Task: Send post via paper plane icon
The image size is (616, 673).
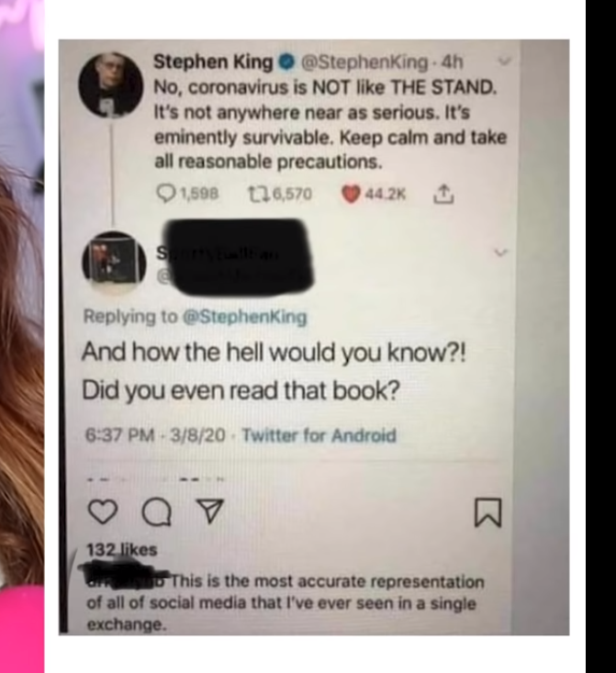Action: tap(210, 510)
